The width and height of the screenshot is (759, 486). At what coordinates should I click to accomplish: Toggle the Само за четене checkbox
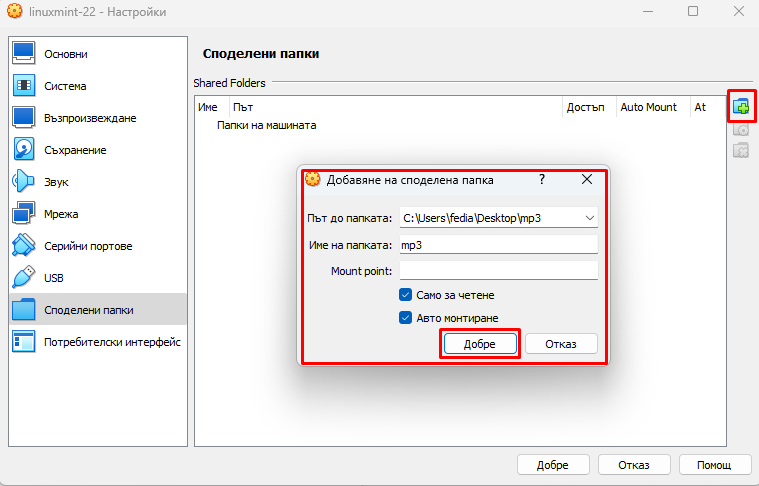pos(405,295)
